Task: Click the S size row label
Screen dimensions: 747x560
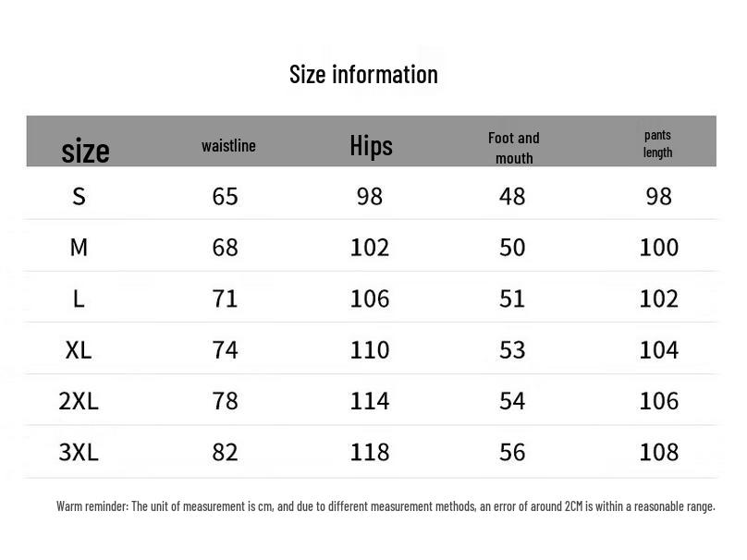Action: [79, 196]
